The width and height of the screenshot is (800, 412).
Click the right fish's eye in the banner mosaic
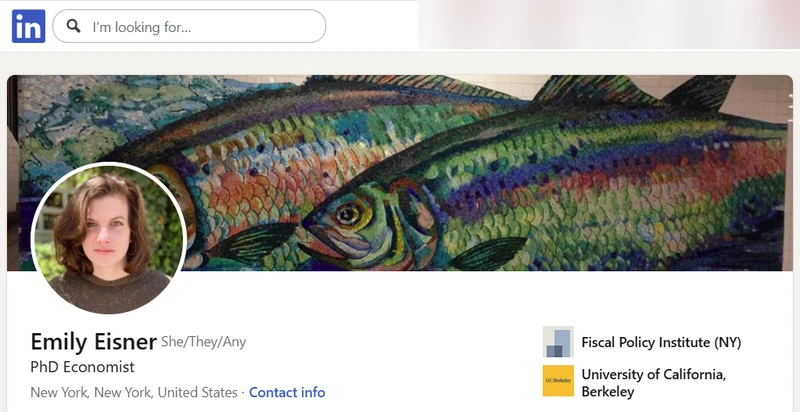348,213
